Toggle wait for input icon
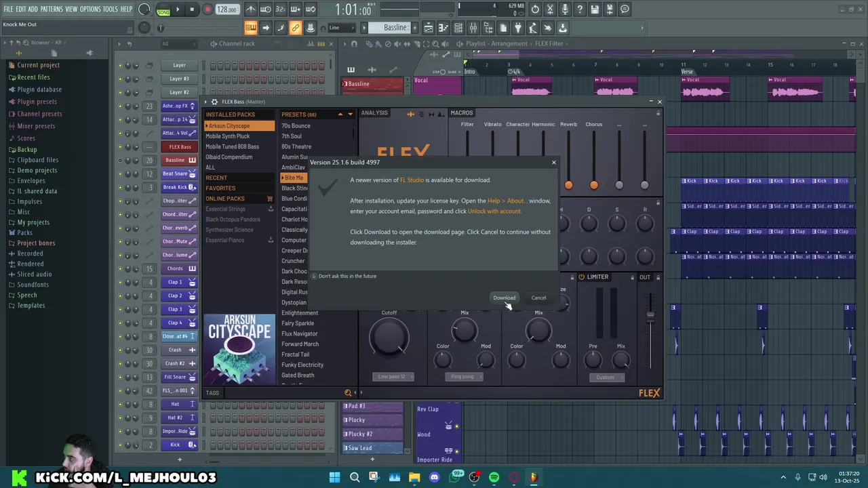 [266, 9]
